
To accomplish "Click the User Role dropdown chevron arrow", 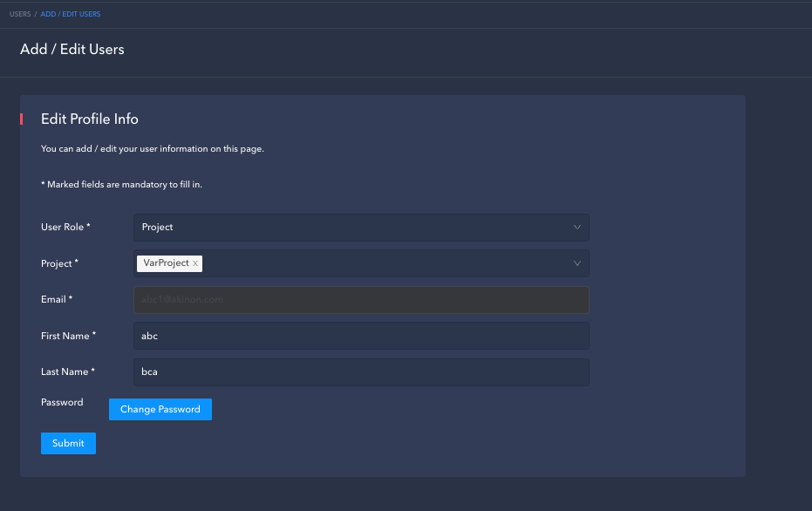I will [x=577, y=228].
